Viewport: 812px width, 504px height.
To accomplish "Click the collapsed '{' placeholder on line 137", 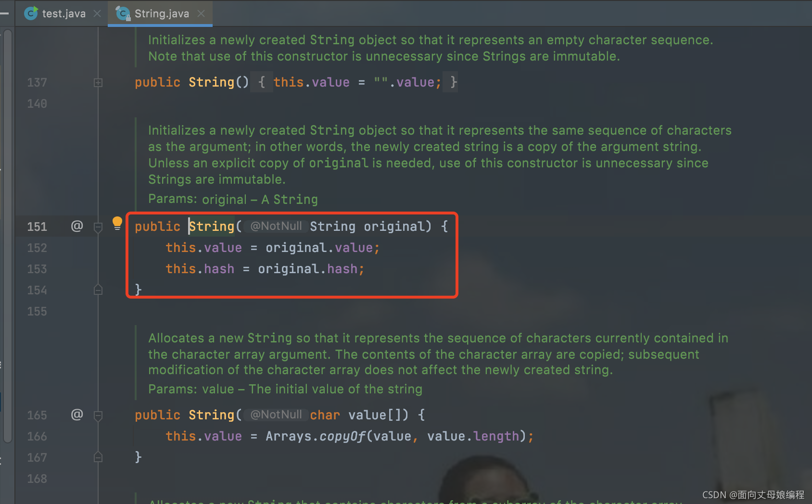I will (x=262, y=82).
